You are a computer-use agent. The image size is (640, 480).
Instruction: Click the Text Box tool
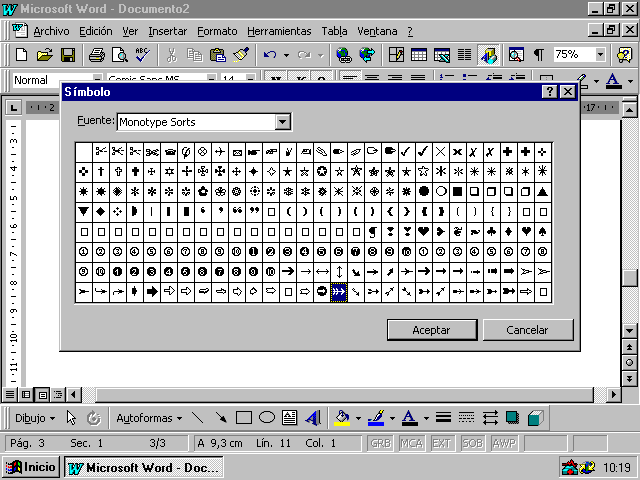pos(290,418)
